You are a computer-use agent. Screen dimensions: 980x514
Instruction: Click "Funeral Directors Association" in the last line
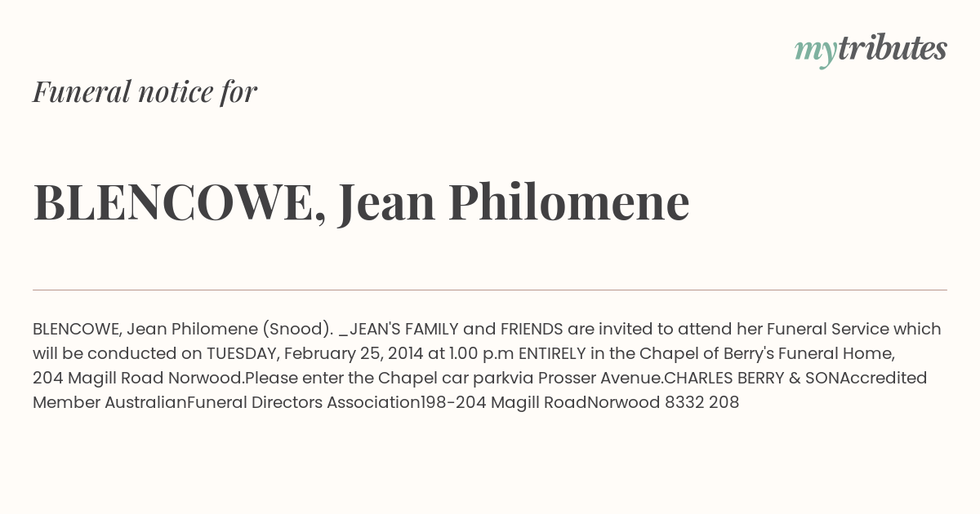pyautogui.click(x=303, y=402)
